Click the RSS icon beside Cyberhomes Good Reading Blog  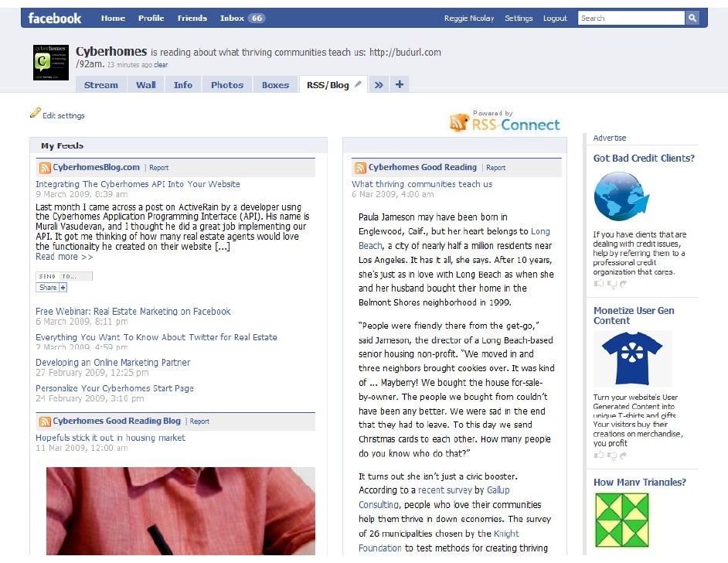point(45,421)
